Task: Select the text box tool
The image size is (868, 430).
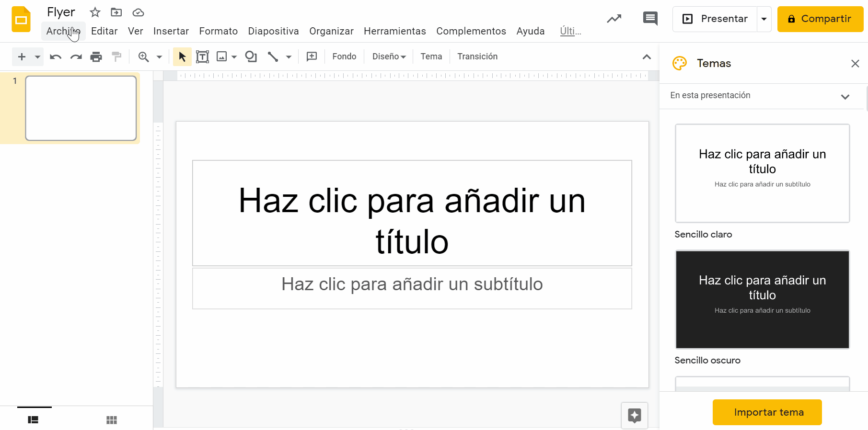Action: coord(202,57)
